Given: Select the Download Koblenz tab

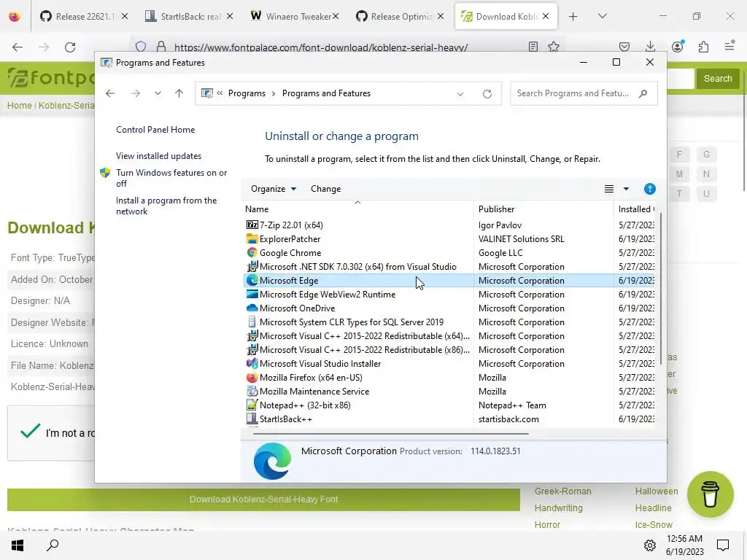Looking at the screenshot, I should [506, 17].
